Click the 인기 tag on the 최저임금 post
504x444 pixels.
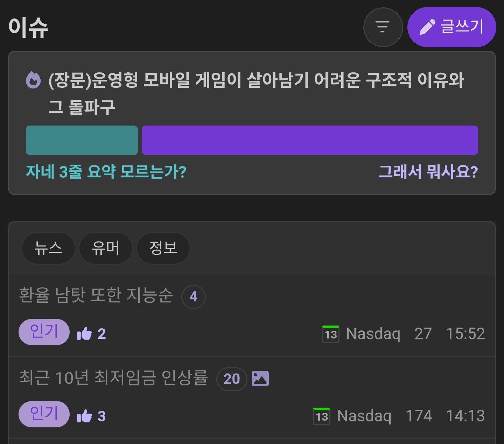click(44, 414)
